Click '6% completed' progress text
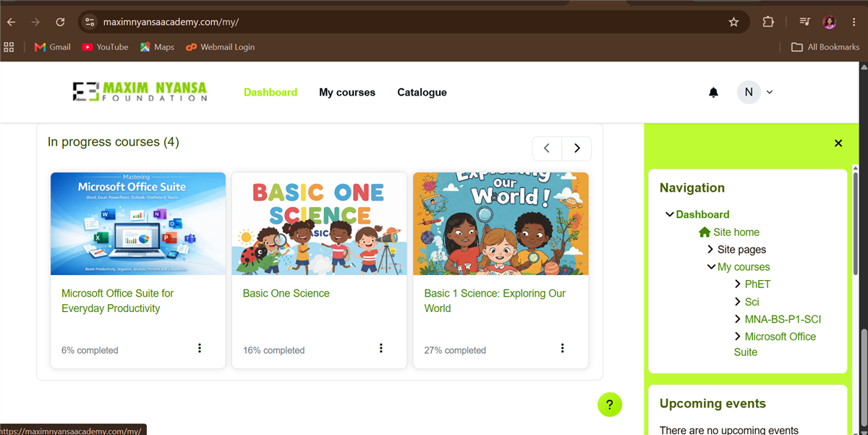868x435 pixels. (x=90, y=350)
